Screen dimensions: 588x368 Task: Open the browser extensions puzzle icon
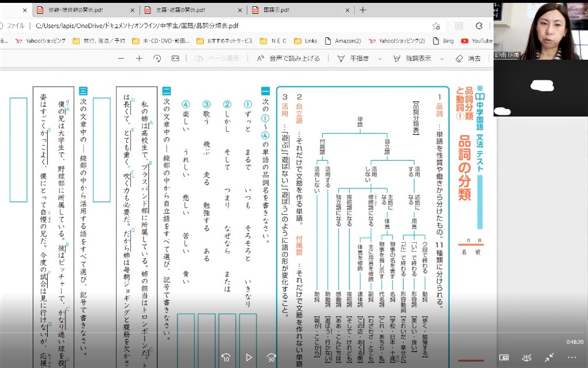tap(479, 26)
